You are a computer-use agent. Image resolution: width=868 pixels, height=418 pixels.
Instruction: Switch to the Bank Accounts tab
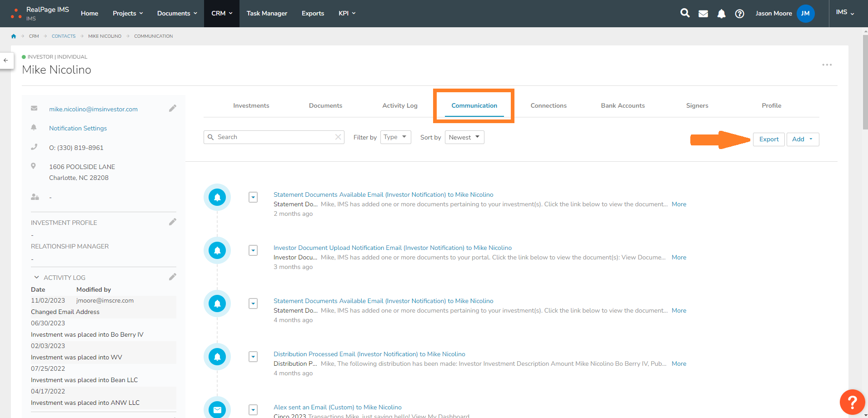(x=623, y=105)
